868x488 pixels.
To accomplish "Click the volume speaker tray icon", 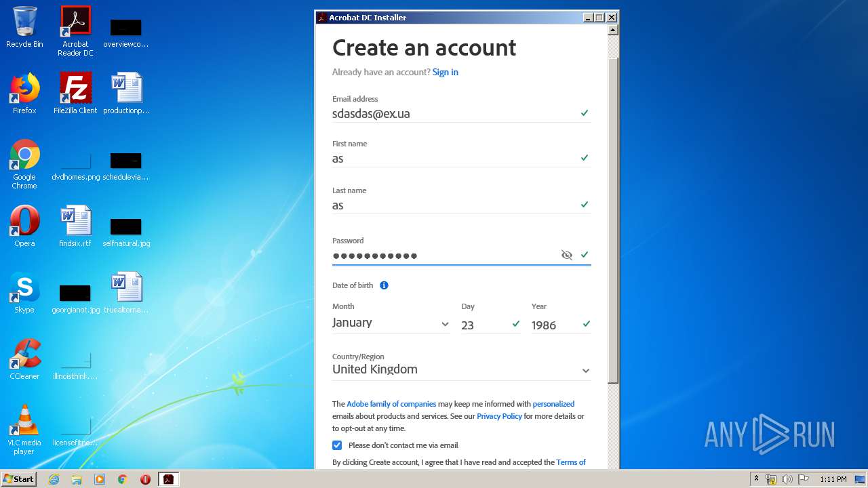I will pos(787,479).
